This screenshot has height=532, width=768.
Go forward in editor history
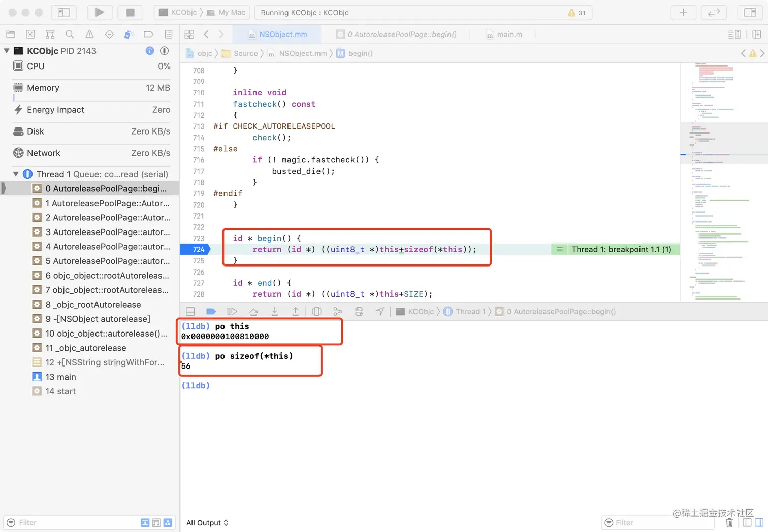point(221,35)
